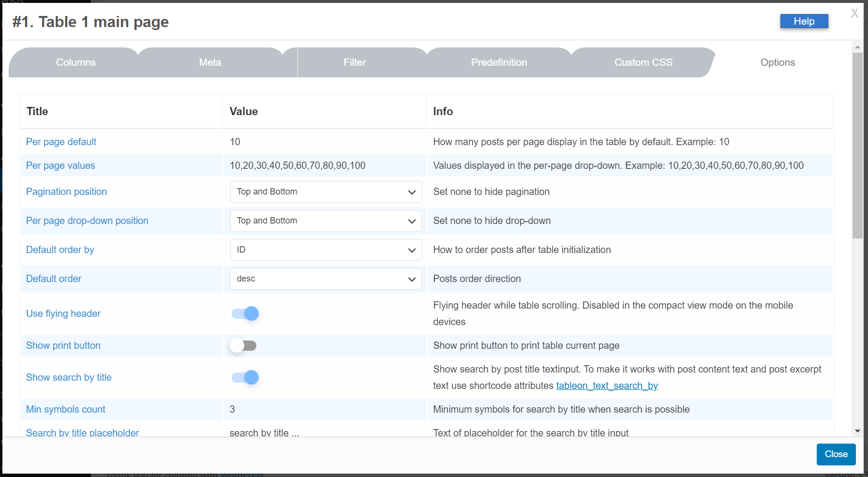Click the Per page values title
This screenshot has height=477, width=868.
(60, 165)
